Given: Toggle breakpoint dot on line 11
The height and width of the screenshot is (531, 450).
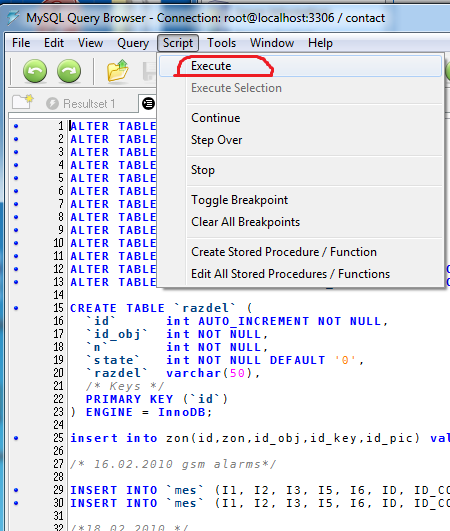Looking at the screenshot, I should tap(16, 256).
